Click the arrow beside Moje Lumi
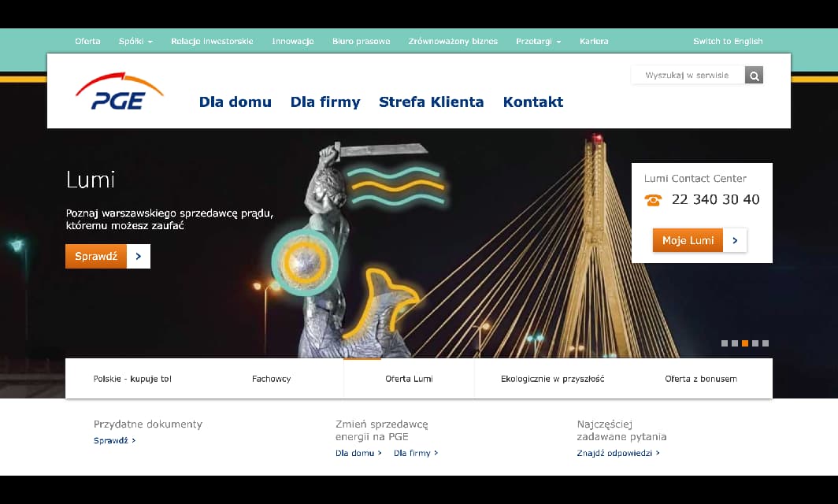 (x=735, y=240)
